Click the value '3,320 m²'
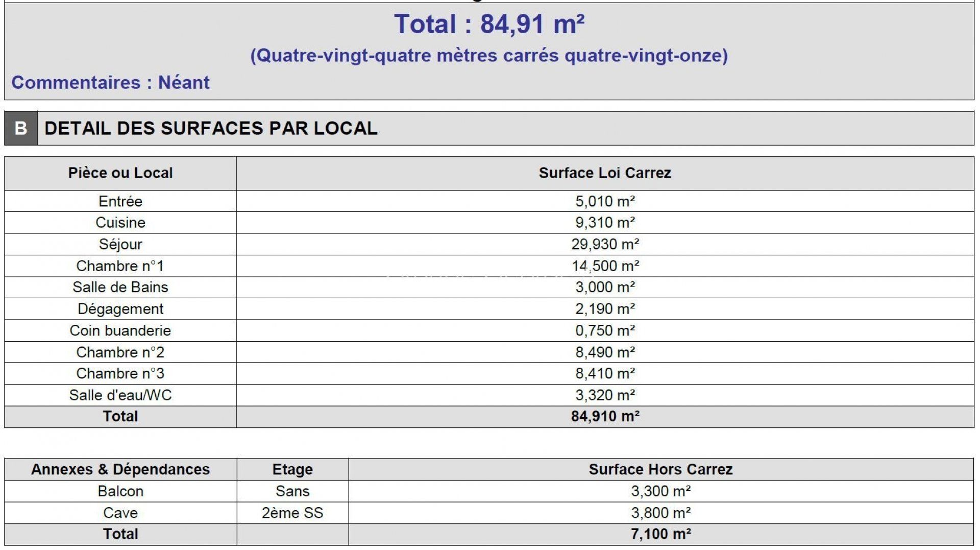 pos(605,395)
